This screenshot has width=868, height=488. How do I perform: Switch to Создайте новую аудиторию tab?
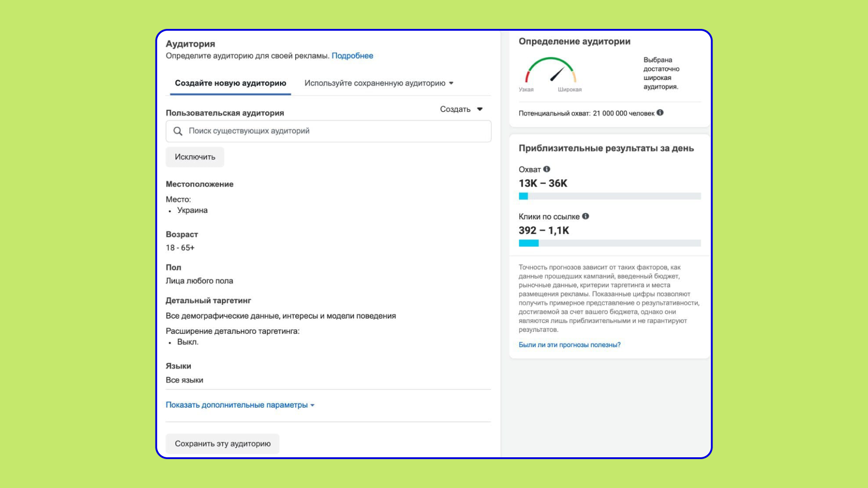(230, 83)
